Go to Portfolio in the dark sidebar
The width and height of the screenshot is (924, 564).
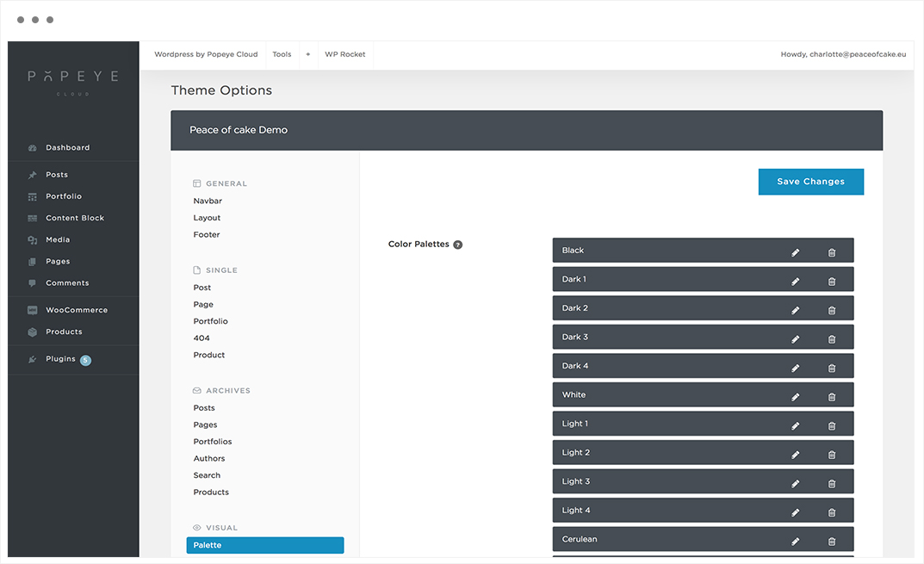point(64,196)
